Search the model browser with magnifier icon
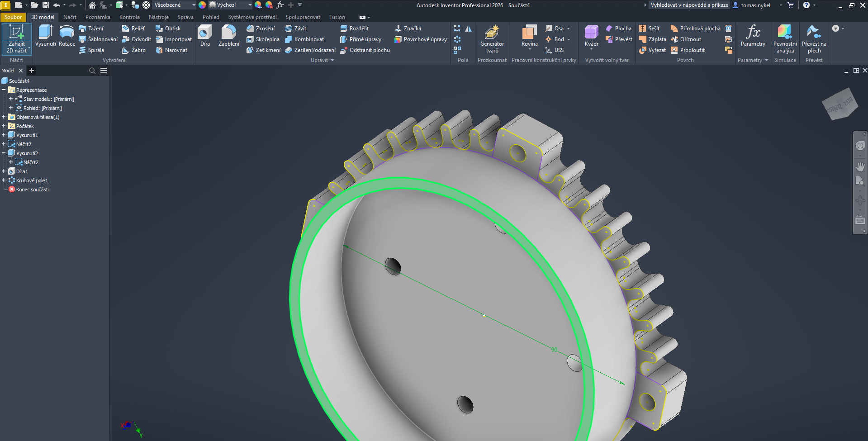 tap(92, 71)
